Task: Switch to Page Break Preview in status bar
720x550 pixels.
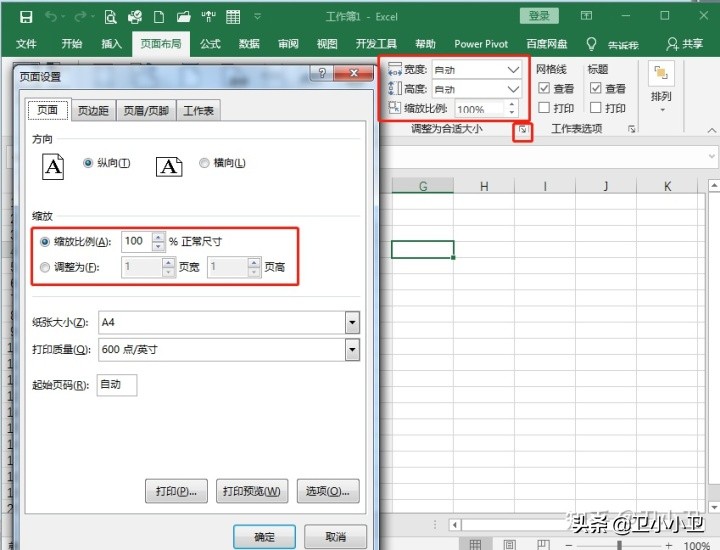Action: click(x=543, y=544)
